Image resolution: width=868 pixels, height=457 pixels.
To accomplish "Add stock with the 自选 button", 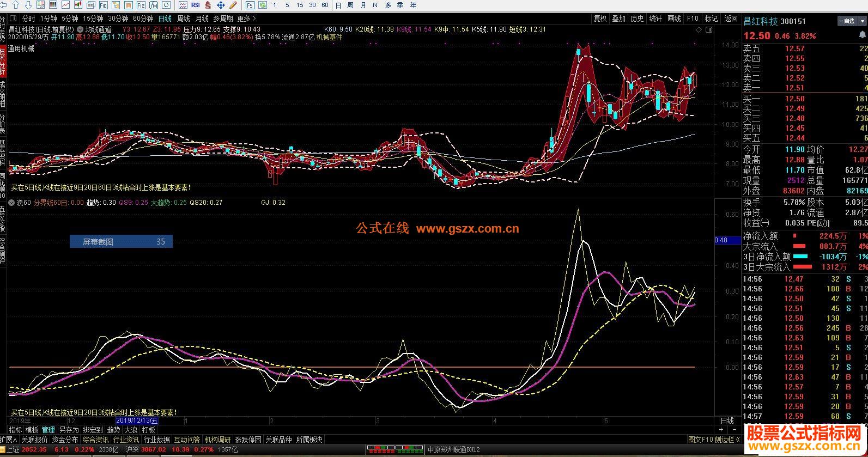I will pos(848,21).
